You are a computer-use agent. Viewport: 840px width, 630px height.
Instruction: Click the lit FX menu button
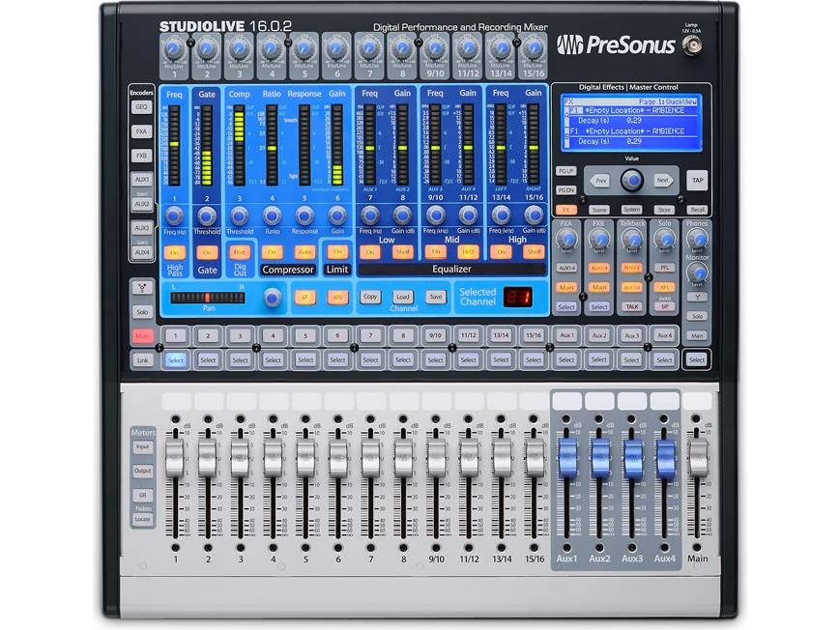pos(566,210)
